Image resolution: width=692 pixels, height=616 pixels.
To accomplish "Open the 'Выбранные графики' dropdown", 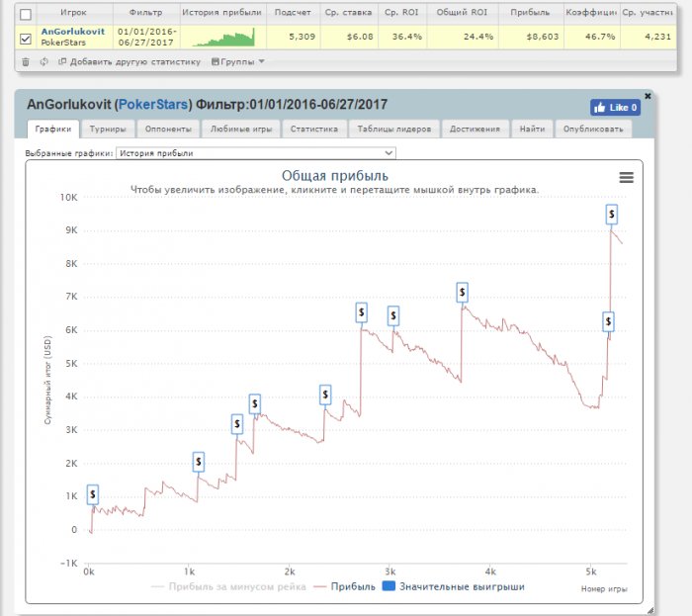I will (x=255, y=153).
